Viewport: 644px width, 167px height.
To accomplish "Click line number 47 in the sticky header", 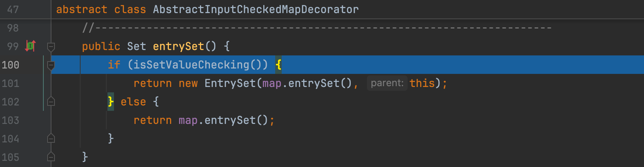I will (x=13, y=9).
